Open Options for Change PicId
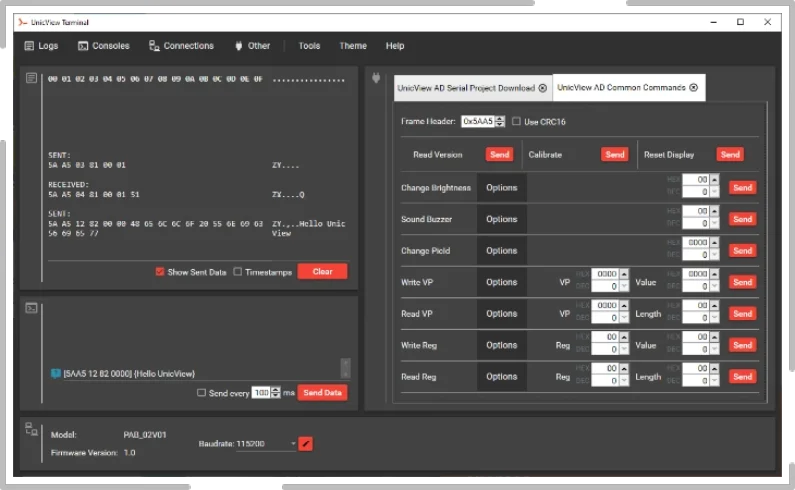 click(x=501, y=251)
